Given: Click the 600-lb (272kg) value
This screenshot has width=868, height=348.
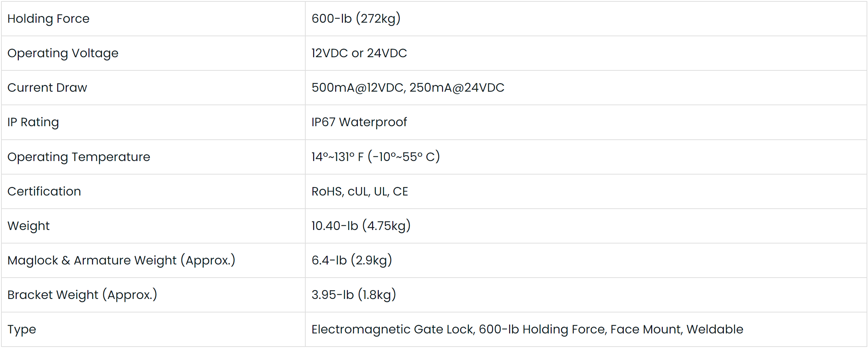Looking at the screenshot, I should pos(356,18).
